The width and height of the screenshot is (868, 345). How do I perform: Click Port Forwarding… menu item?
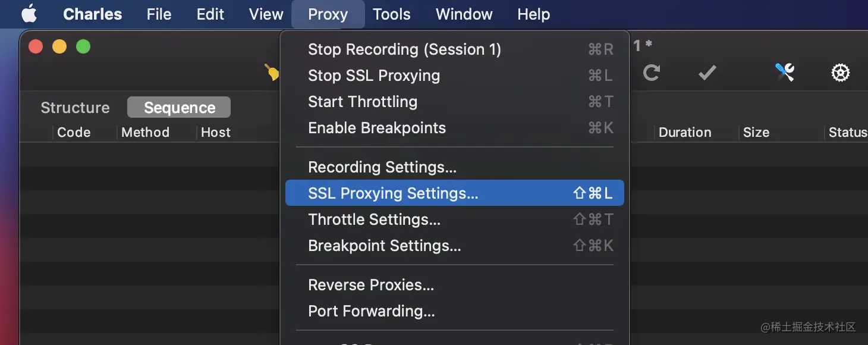pyautogui.click(x=372, y=311)
